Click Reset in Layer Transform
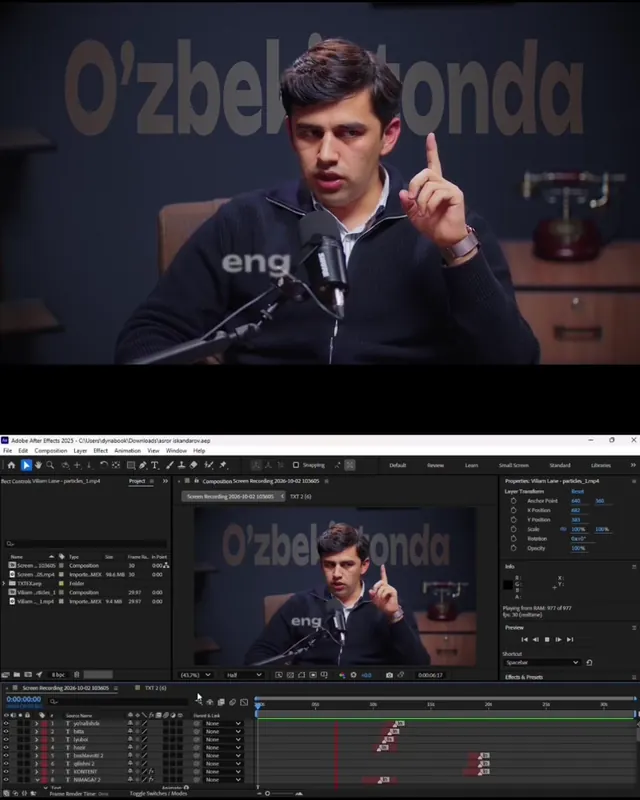Screen dimensions: 640x800 point(577,491)
